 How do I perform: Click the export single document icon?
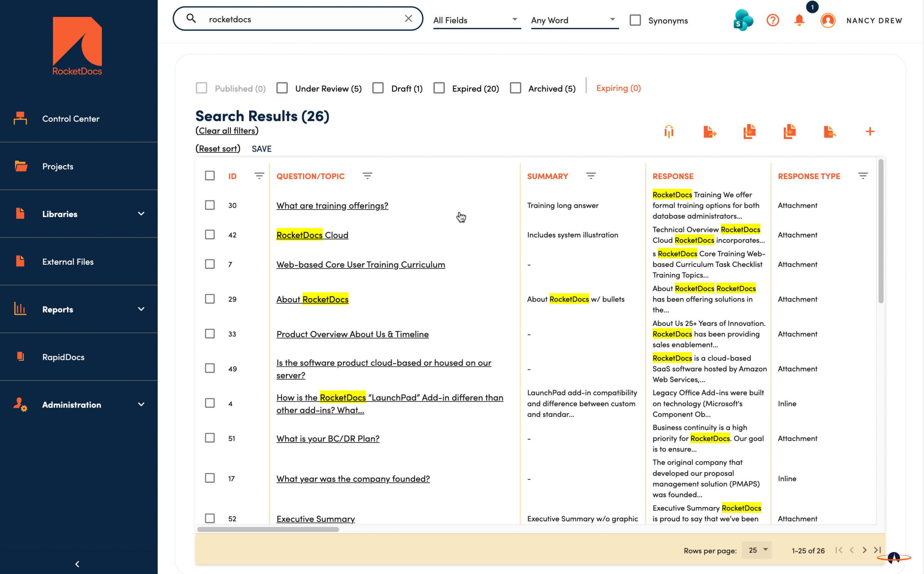(x=710, y=131)
